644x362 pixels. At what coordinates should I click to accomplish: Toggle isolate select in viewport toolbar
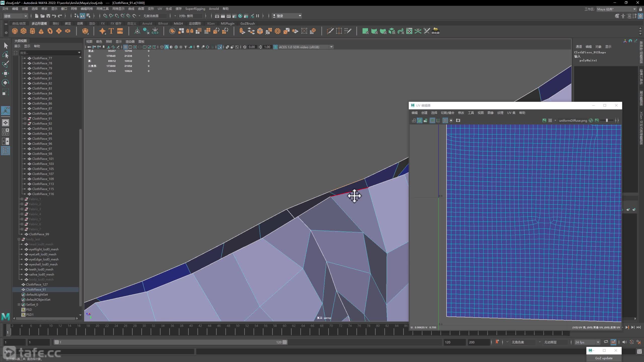click(220, 47)
